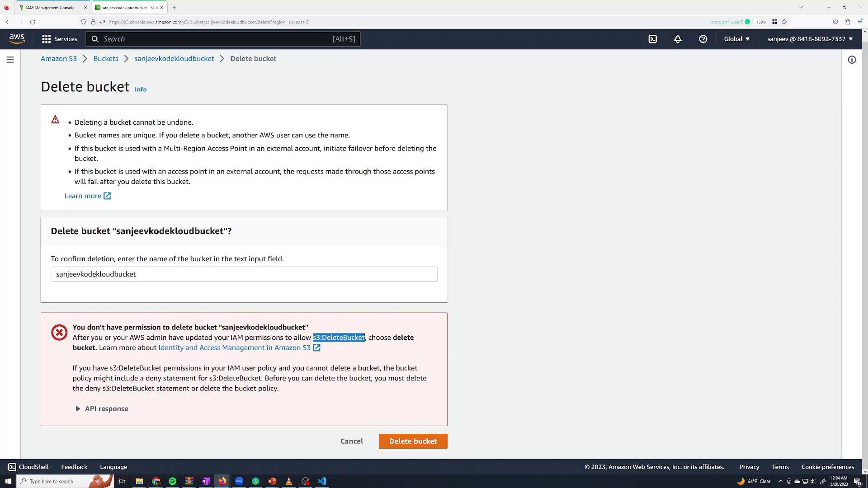Open Spotify from the Windows taskbar

[x=172, y=481]
